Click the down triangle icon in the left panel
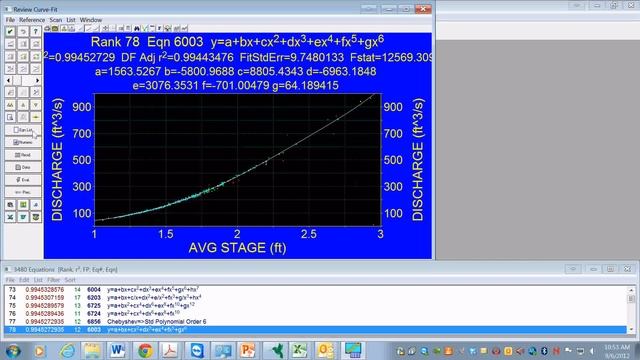Viewport: 640px width, 360px height. 36,105
